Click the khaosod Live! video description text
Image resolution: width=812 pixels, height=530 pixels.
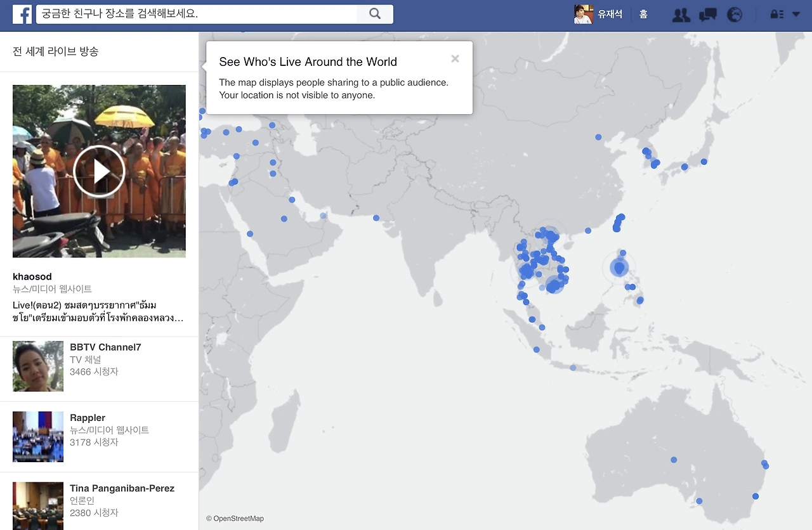click(98, 311)
